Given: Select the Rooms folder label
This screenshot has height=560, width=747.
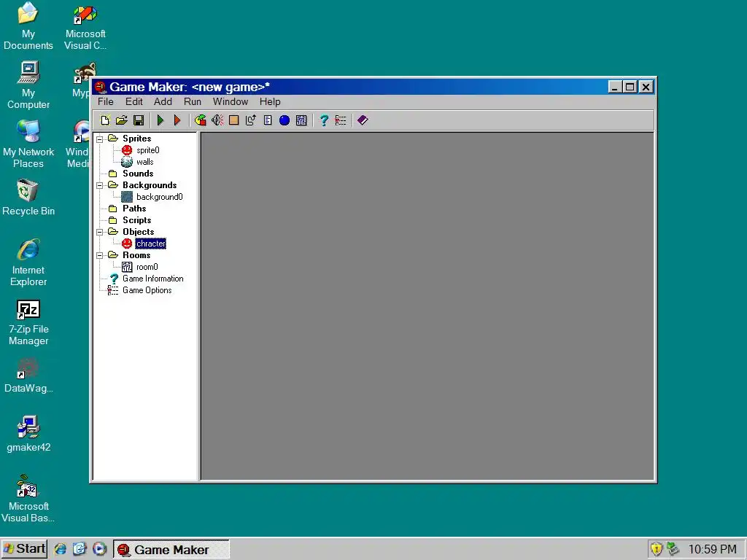Looking at the screenshot, I should click(x=136, y=255).
